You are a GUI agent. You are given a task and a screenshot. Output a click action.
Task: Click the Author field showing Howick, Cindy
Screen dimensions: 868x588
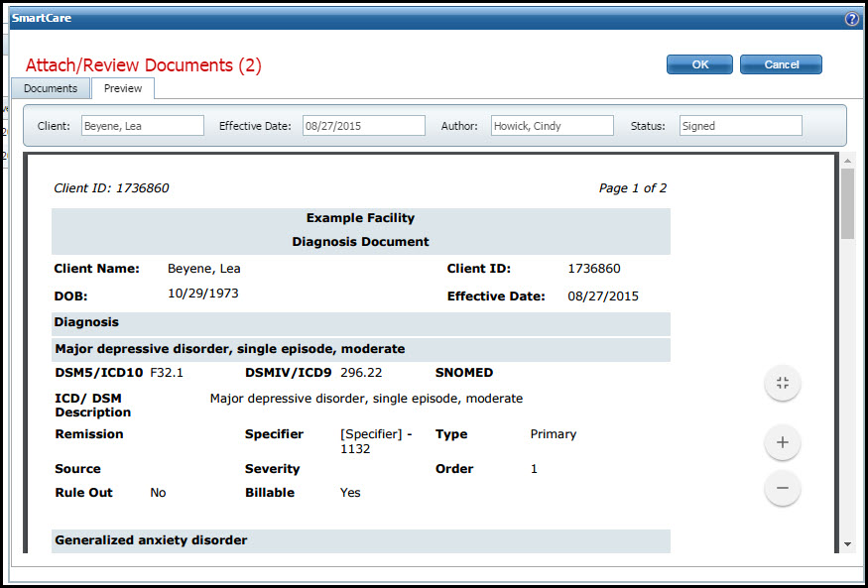tap(552, 125)
